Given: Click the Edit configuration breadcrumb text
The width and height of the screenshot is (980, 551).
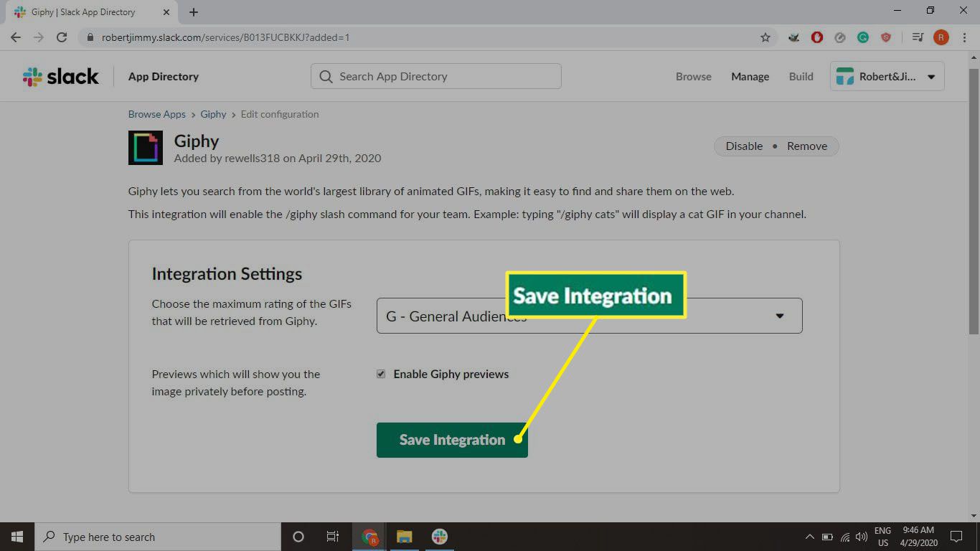Looking at the screenshot, I should [280, 114].
